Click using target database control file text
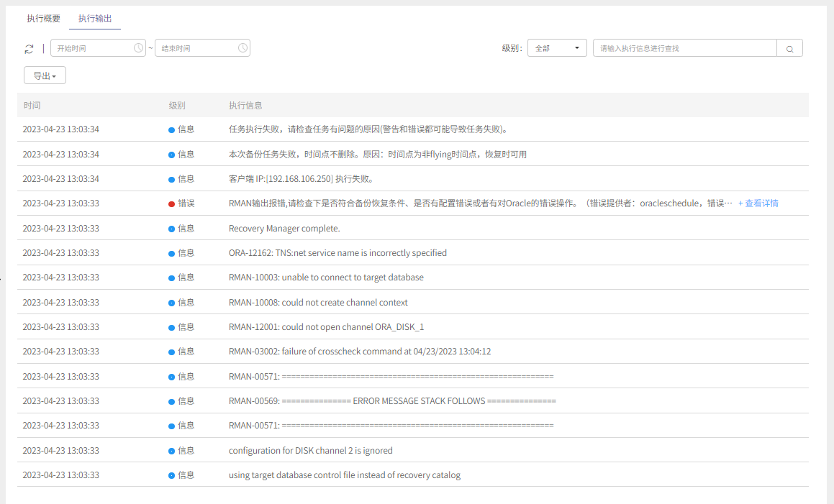Viewport: 834px width, 504px height. click(345, 475)
